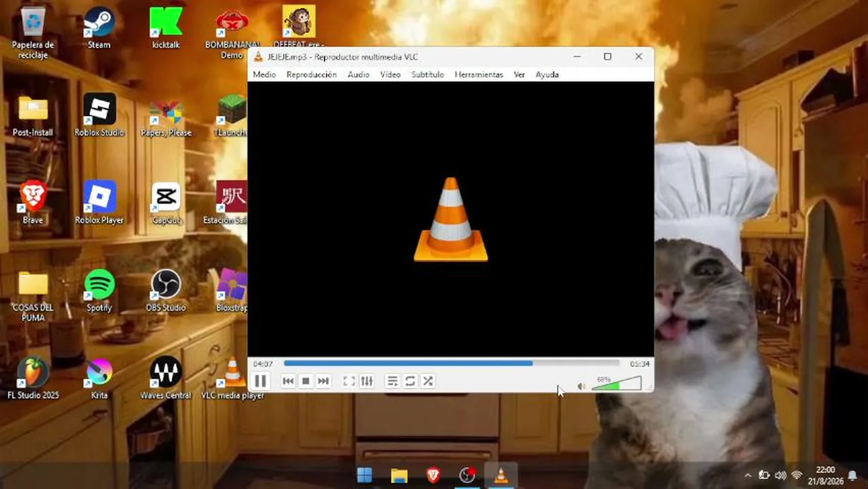This screenshot has width=868, height=489.
Task: Skip to previous track in VLC
Action: pos(288,381)
